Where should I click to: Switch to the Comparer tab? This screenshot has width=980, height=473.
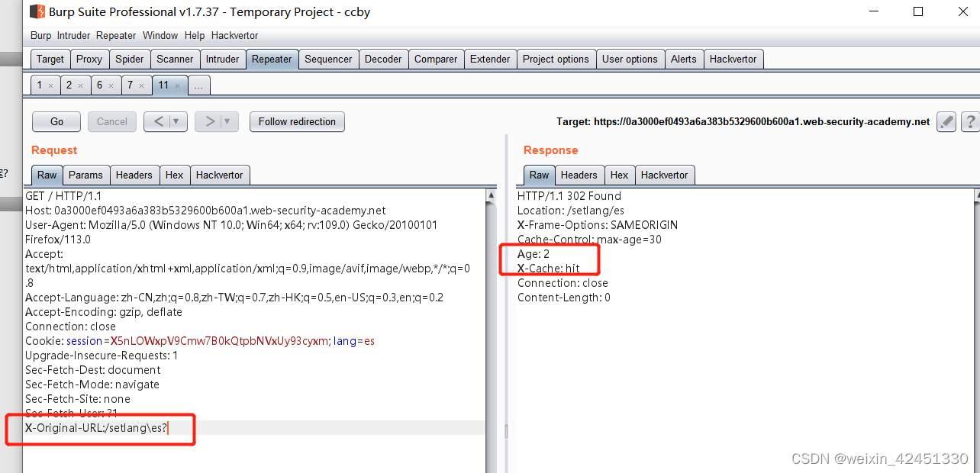pos(436,60)
